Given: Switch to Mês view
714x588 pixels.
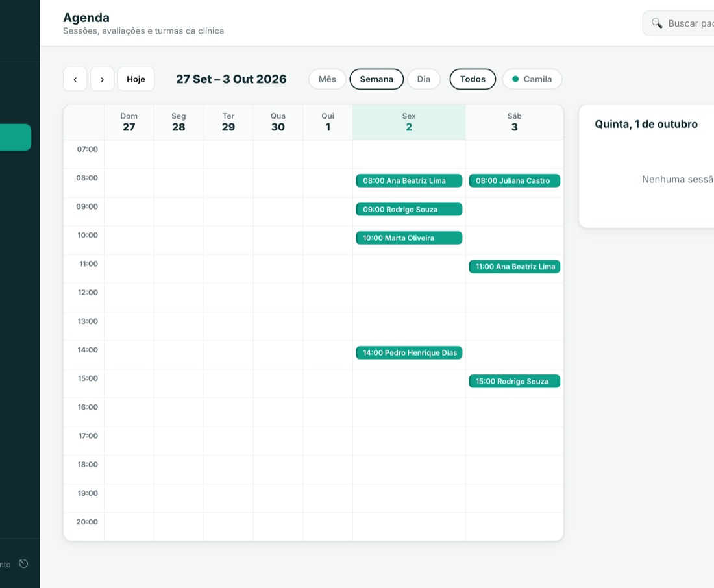Looking at the screenshot, I should (x=327, y=79).
